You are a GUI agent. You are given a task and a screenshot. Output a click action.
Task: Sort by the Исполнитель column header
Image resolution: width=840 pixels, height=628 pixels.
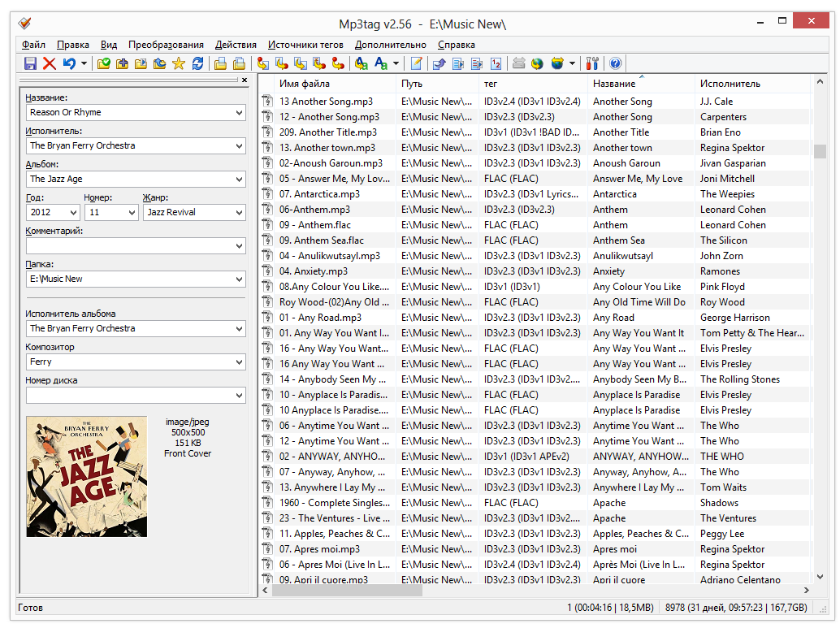click(730, 84)
